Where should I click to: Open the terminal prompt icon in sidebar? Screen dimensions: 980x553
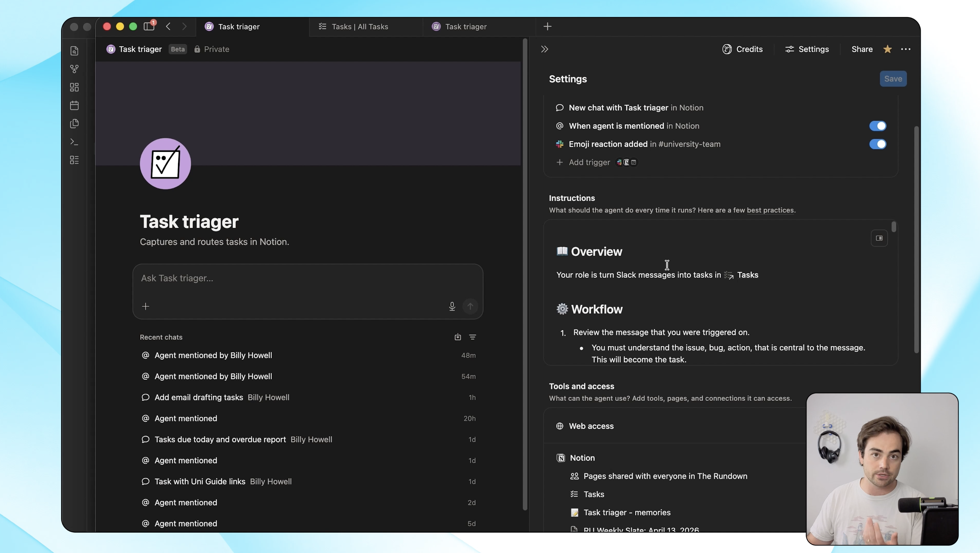74,142
